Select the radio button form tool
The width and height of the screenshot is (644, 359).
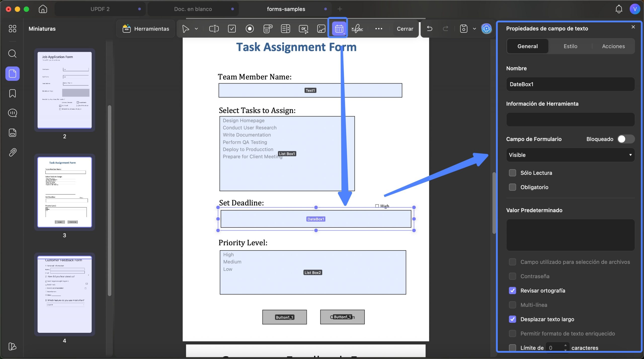point(250,29)
